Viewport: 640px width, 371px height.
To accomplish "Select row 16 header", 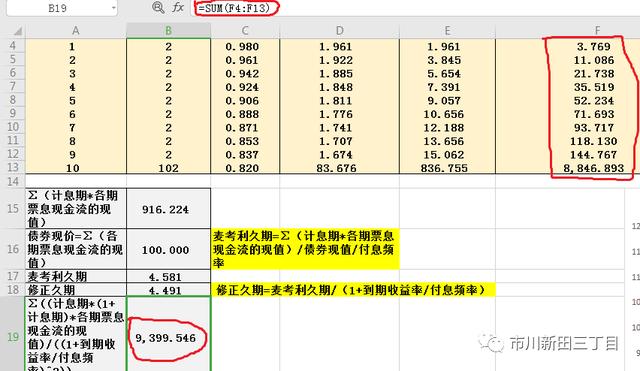I will [x=13, y=249].
